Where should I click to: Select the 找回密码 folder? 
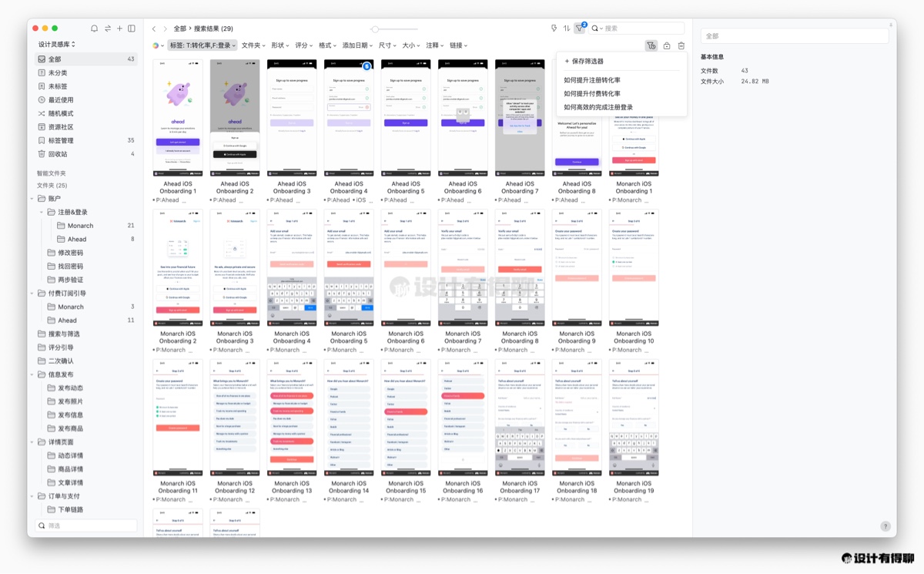click(x=70, y=267)
